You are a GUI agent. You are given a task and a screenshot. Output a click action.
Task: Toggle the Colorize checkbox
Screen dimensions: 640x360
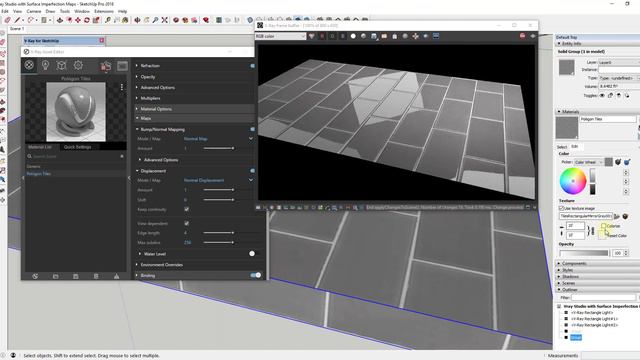(603, 226)
